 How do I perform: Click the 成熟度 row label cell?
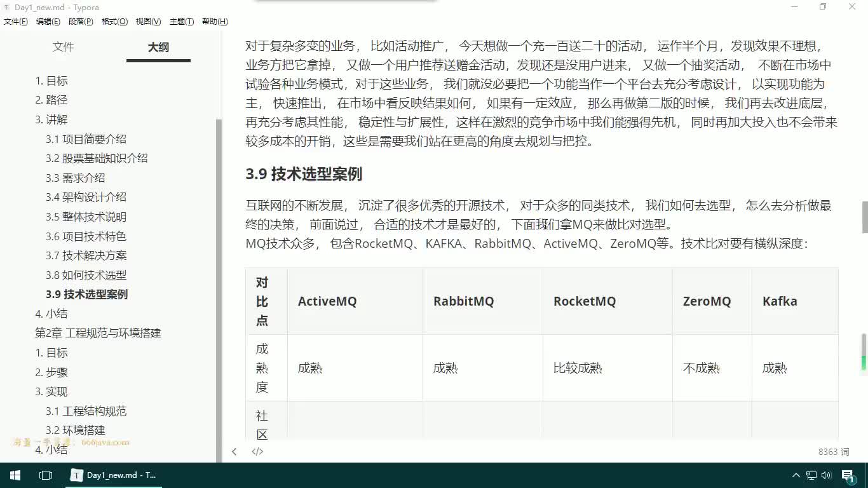pos(267,368)
